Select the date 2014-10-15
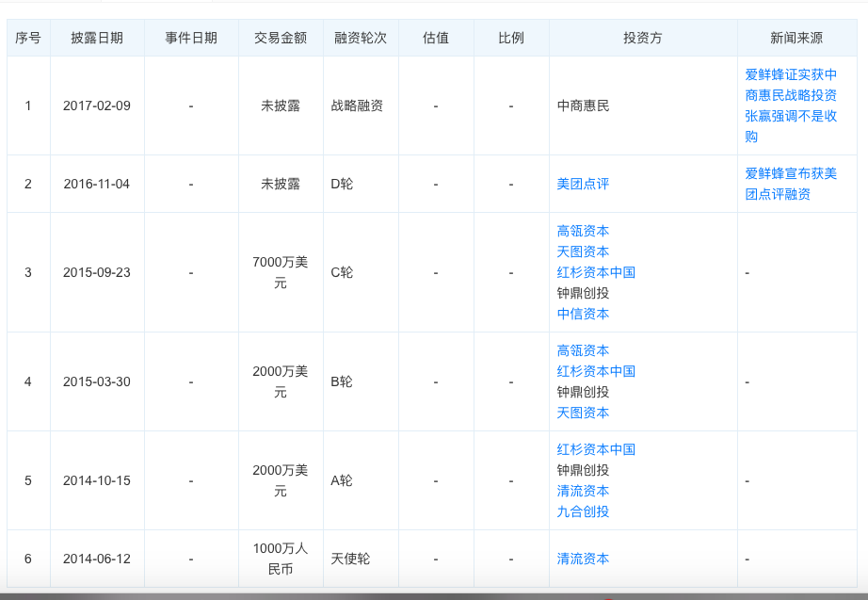Viewport: 868px width, 600px height. (x=97, y=480)
